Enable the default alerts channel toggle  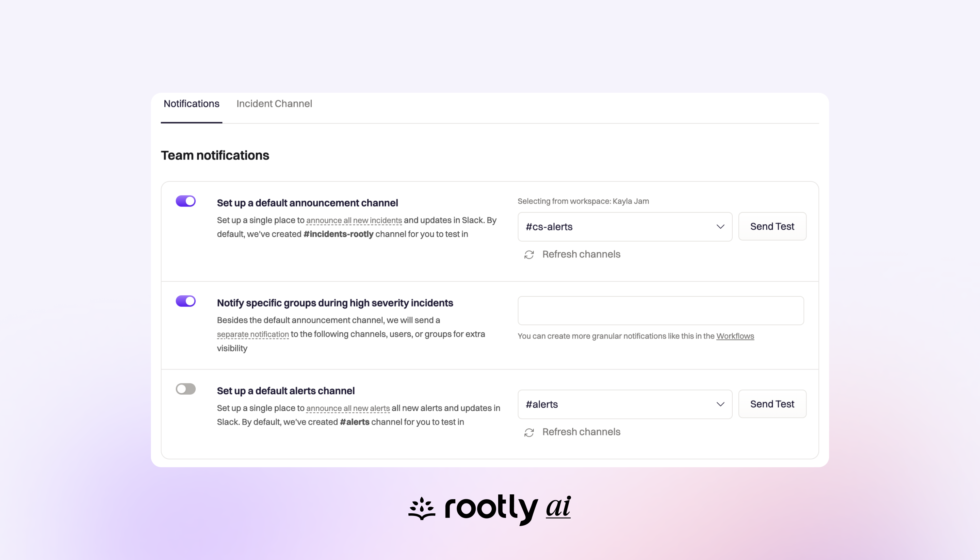click(x=186, y=389)
